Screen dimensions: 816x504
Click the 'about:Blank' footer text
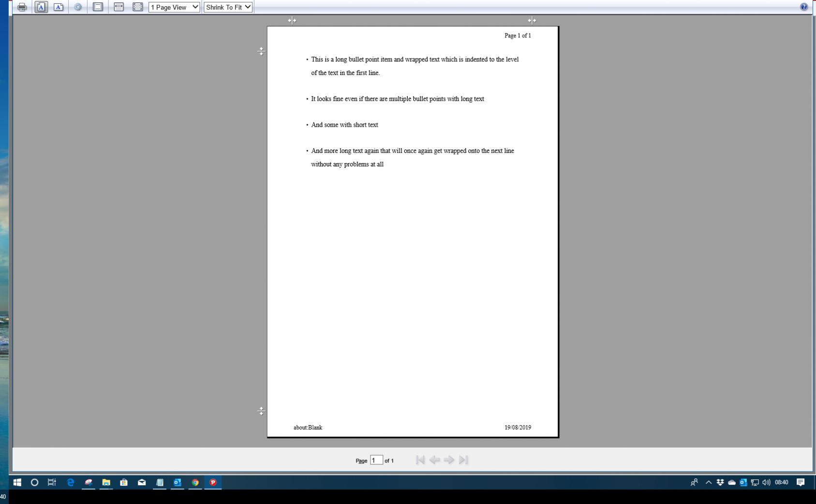tap(308, 428)
